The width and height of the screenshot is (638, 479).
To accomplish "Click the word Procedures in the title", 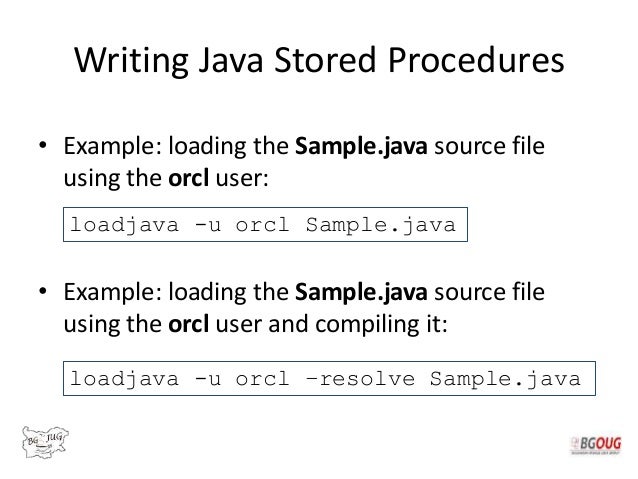I will point(476,60).
